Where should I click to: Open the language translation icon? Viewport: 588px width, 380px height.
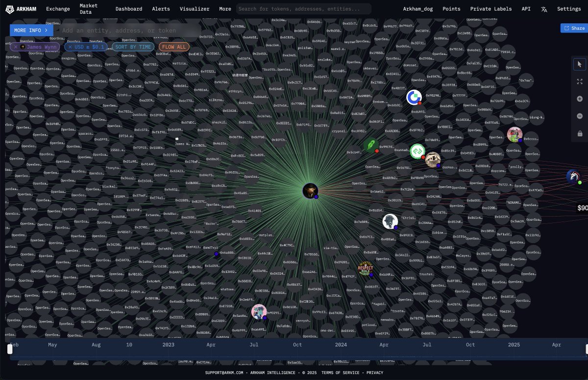[544, 9]
